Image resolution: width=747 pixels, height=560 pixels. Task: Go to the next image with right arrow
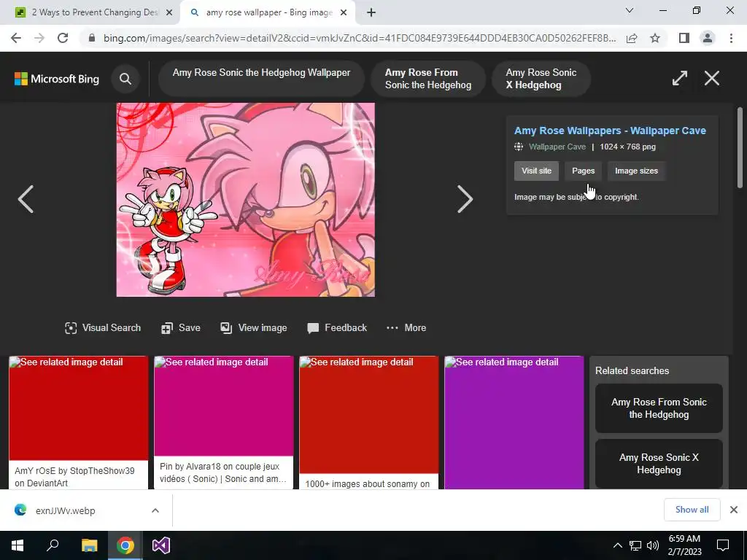pos(465,199)
